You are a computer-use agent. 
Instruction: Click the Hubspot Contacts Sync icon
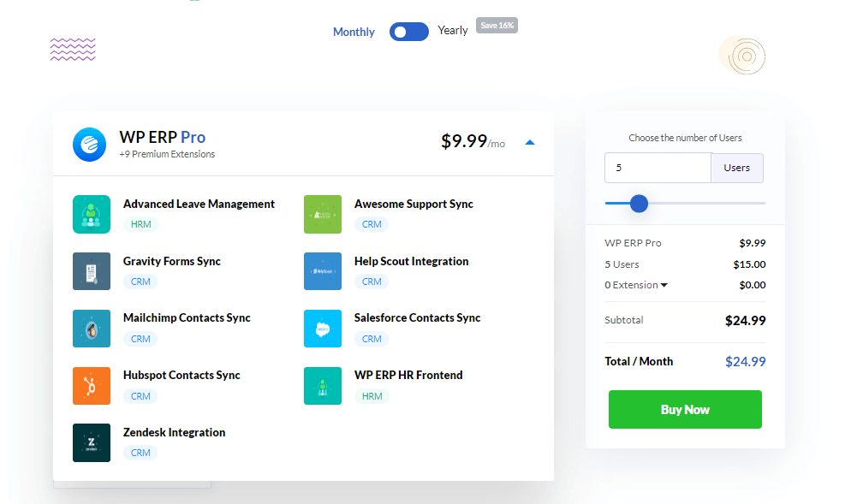point(92,386)
